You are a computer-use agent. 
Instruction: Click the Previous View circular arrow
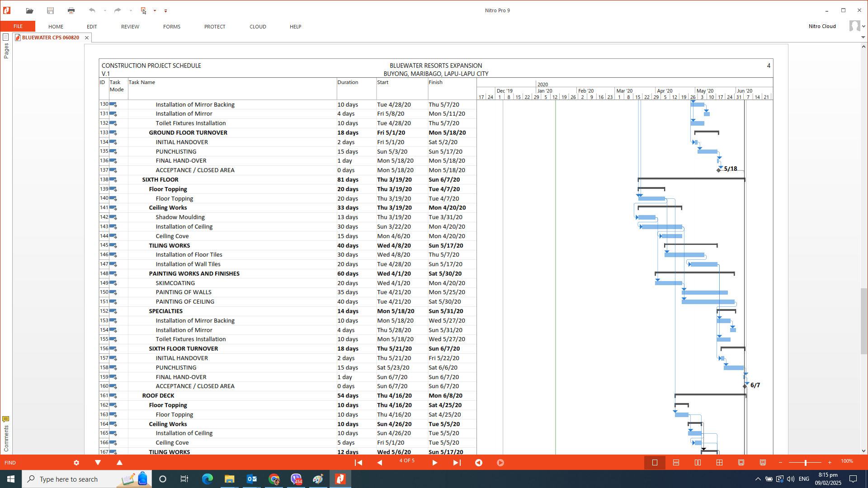pyautogui.click(x=479, y=463)
